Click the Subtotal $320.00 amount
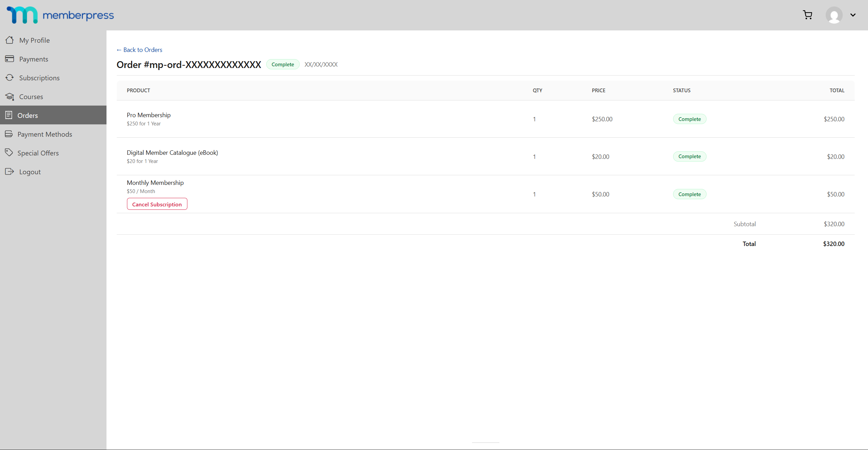Image resolution: width=868 pixels, height=450 pixels. 834,224
